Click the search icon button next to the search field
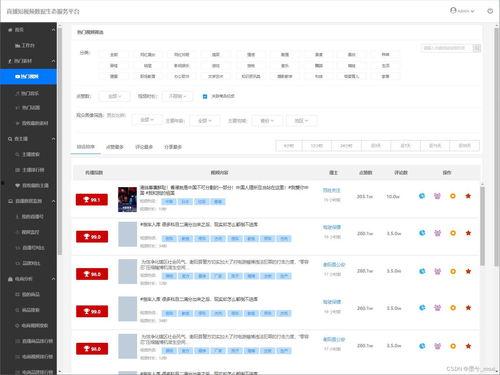Image resolution: width=500 pixels, height=375 pixels. click(477, 48)
